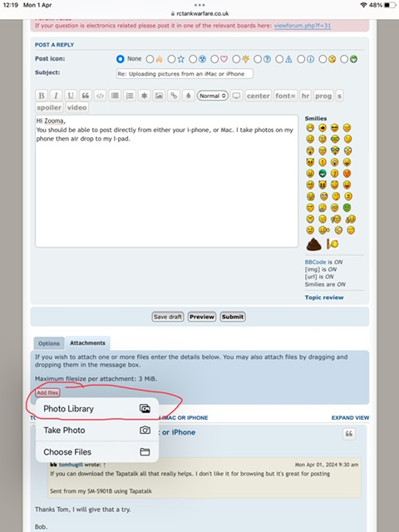Viewport: 399px width, 532px height.
Task: Apply italic formatting with the I button
Action: [x=56, y=96]
